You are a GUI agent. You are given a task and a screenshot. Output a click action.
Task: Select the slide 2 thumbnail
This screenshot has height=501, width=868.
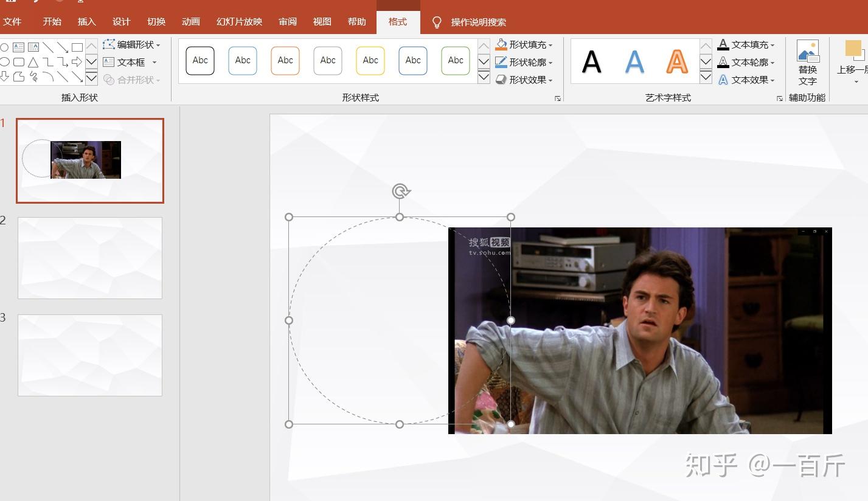(90, 258)
